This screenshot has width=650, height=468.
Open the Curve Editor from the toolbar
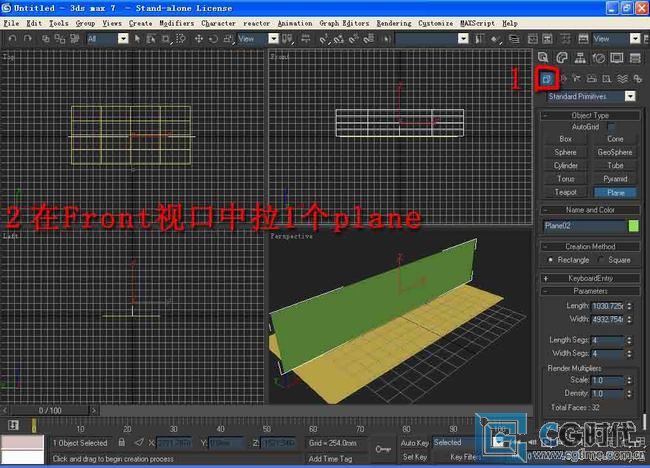coord(532,39)
